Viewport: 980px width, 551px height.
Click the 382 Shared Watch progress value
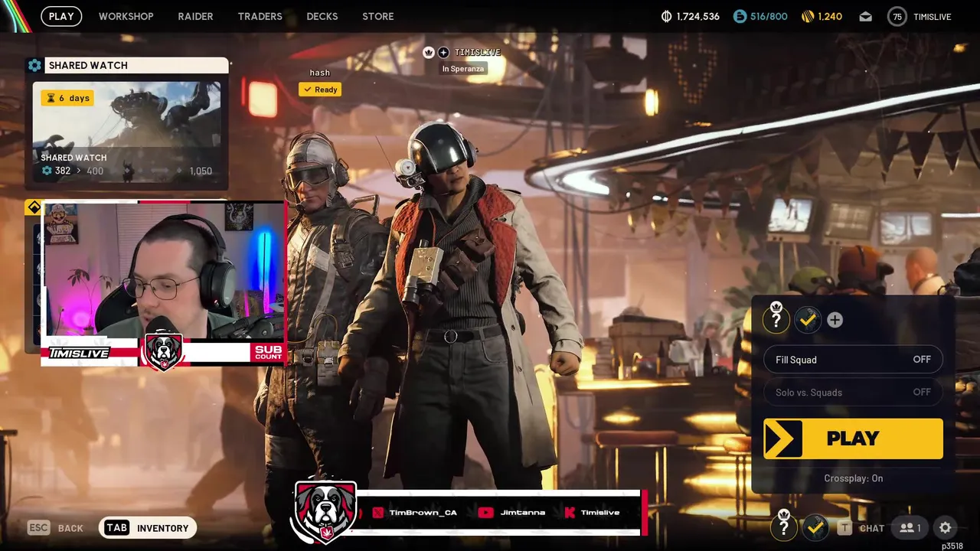click(x=63, y=171)
